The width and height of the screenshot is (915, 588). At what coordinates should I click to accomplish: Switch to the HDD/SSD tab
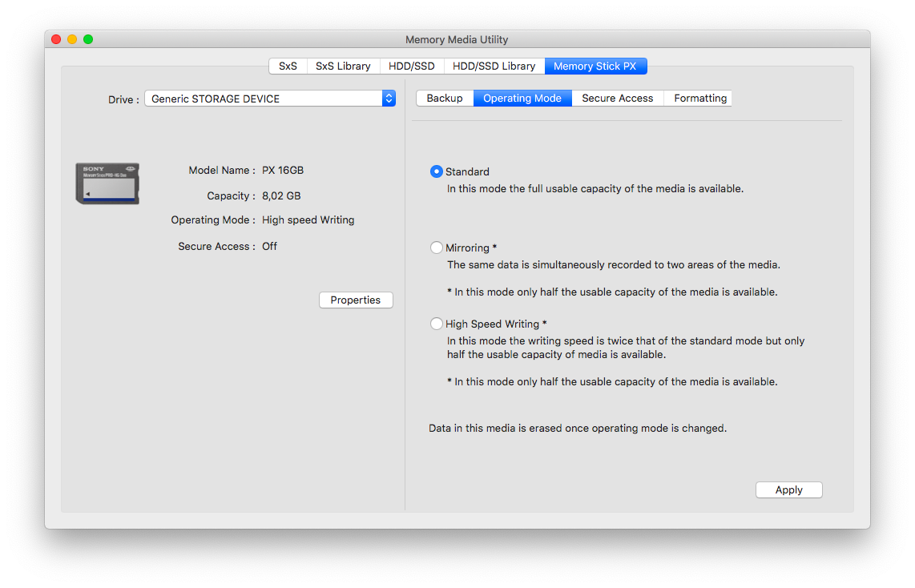click(411, 66)
